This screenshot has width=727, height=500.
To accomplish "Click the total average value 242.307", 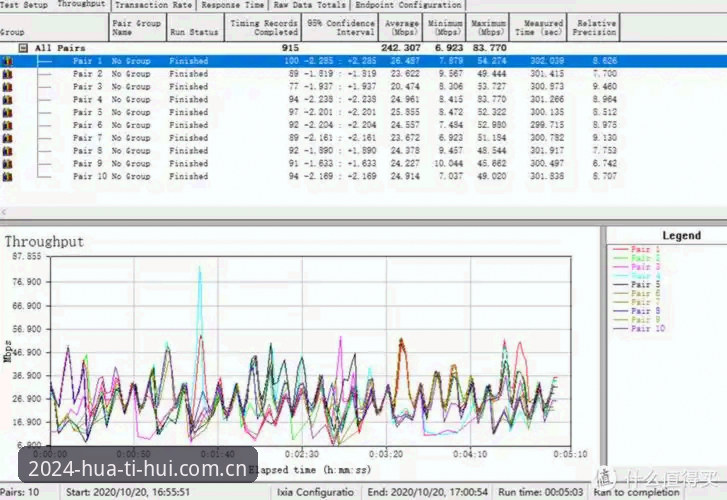I will coord(401,48).
